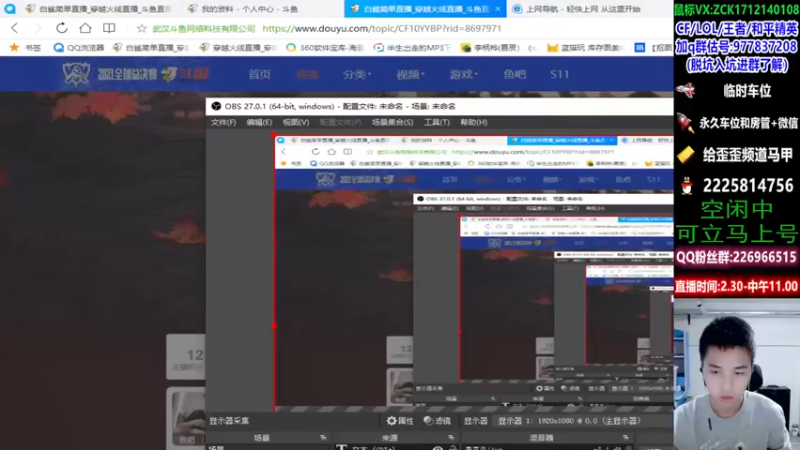Click the QQ browser logo in the tab strip

click(9, 9)
